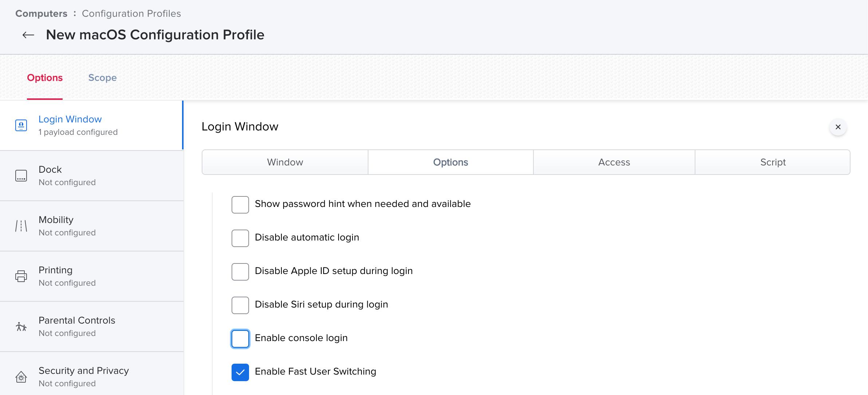Check Disable automatic login
The width and height of the screenshot is (868, 395).
(240, 238)
